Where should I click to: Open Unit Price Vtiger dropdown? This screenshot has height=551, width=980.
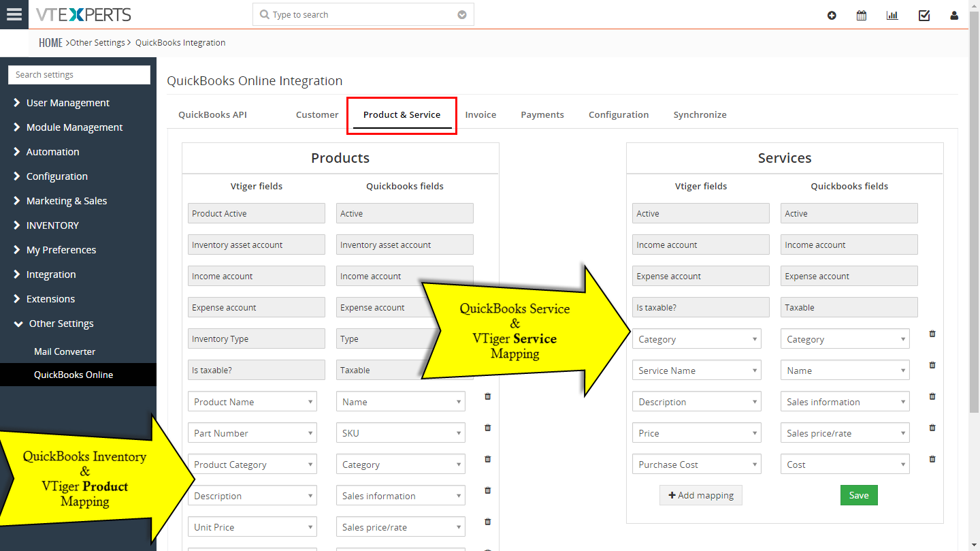[252, 527]
